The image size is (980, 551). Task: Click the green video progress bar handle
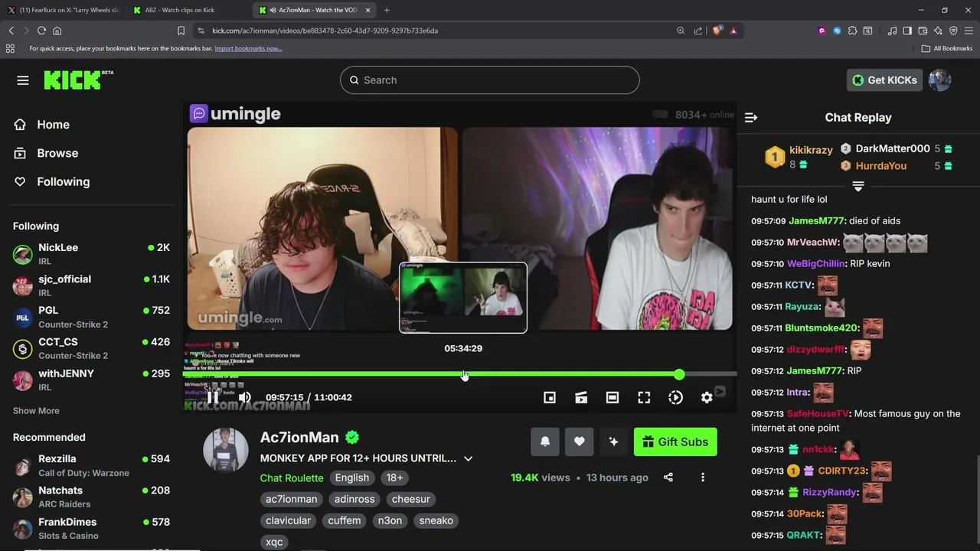click(x=679, y=374)
